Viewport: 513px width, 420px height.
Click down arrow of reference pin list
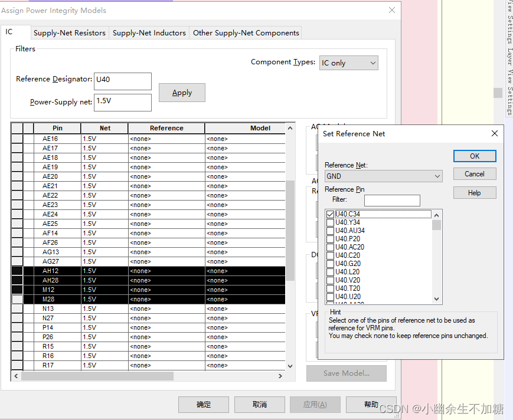coord(436,298)
